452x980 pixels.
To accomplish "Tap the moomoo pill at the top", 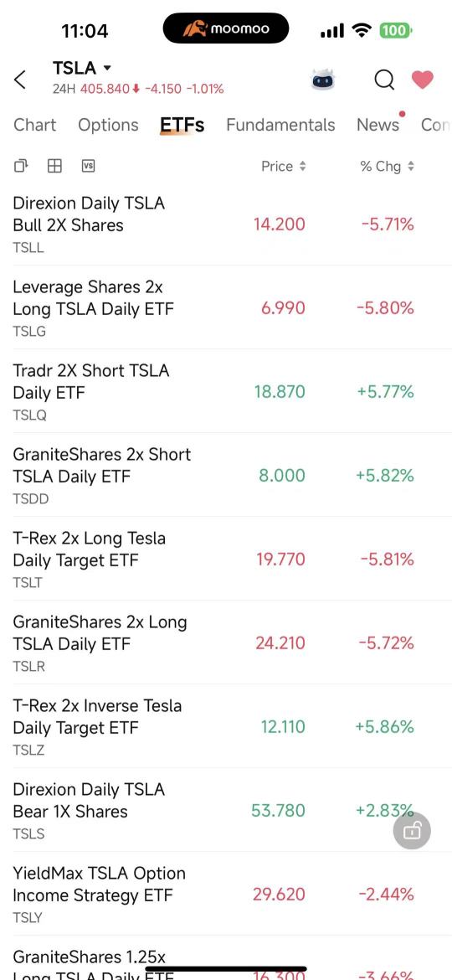I will pos(226,28).
